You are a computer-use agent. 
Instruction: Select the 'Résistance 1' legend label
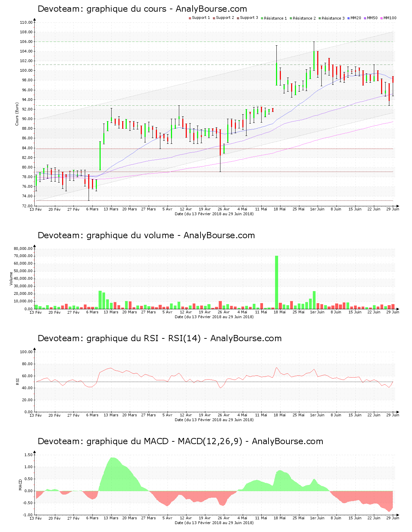point(275,18)
